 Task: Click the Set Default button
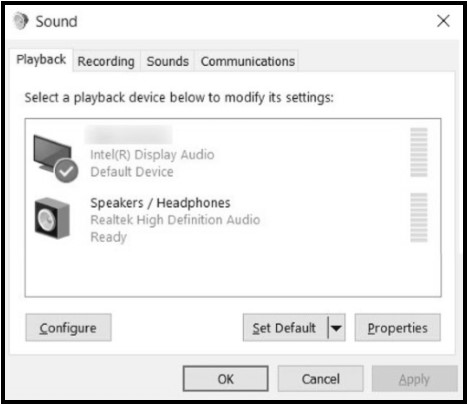(x=285, y=328)
